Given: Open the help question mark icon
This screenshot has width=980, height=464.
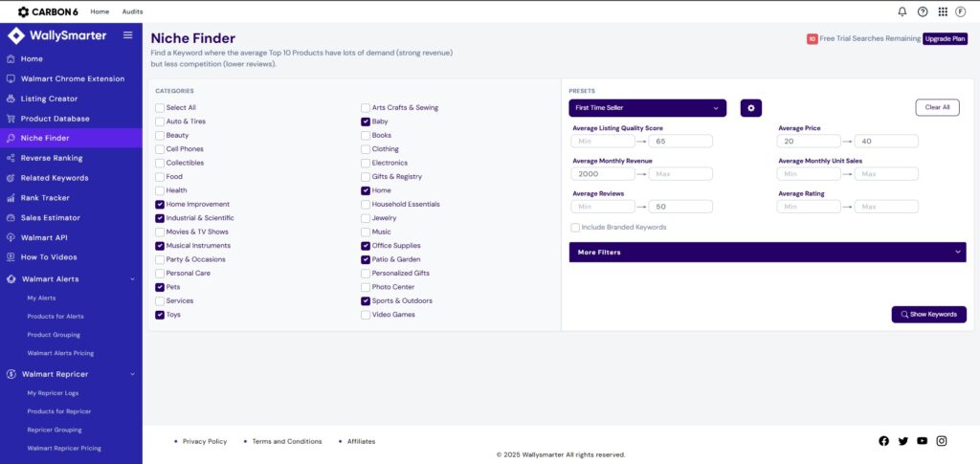Looking at the screenshot, I should click(x=923, y=11).
